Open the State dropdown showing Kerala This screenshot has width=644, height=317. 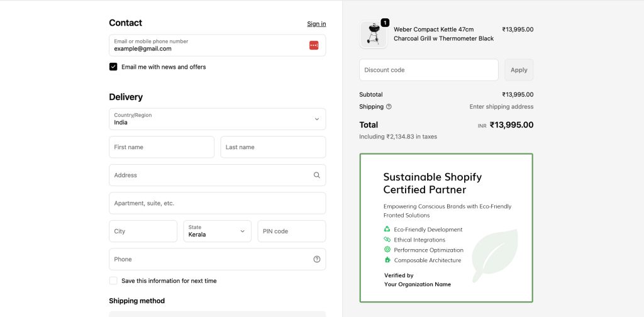tap(217, 231)
